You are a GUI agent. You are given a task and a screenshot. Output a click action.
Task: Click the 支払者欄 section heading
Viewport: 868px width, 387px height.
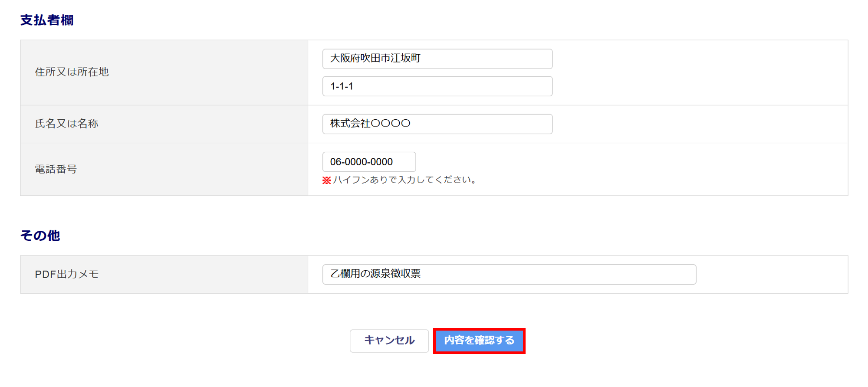[47, 20]
